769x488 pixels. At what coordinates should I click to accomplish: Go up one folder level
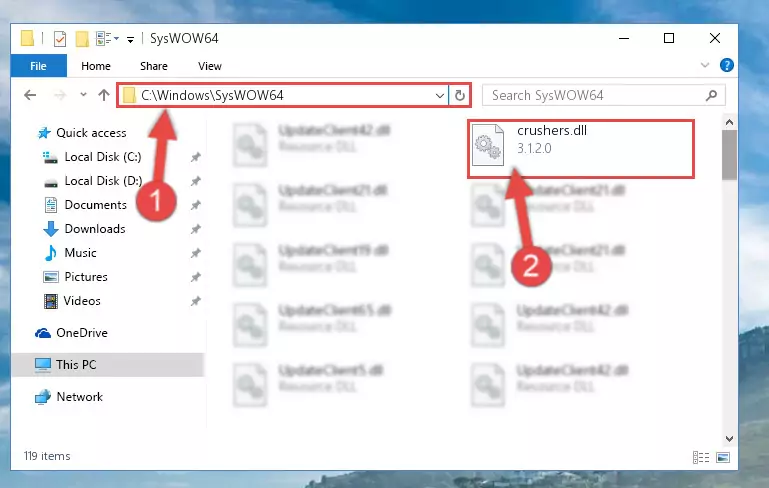tap(103, 95)
